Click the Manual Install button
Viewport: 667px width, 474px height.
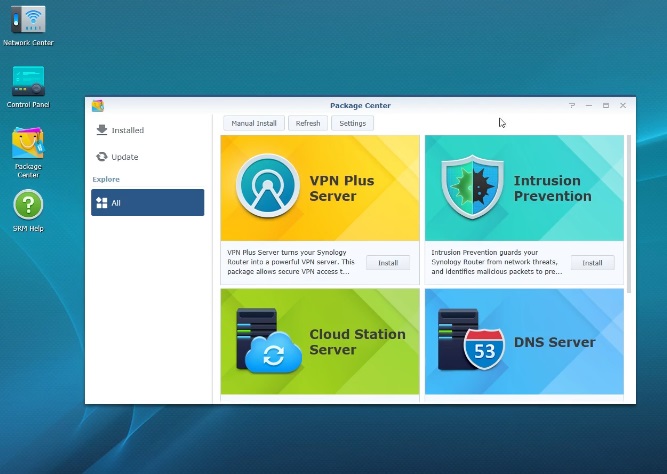point(254,123)
